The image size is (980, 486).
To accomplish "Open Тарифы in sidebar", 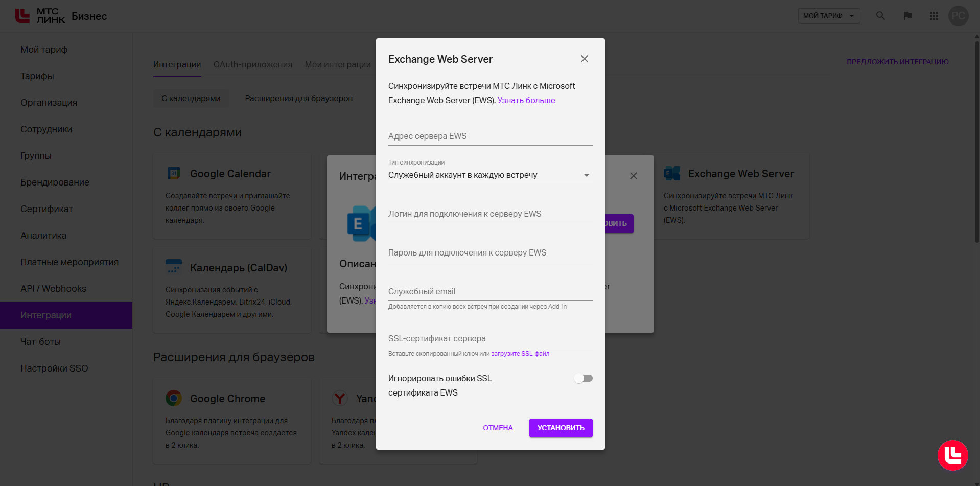I will 66,76.
